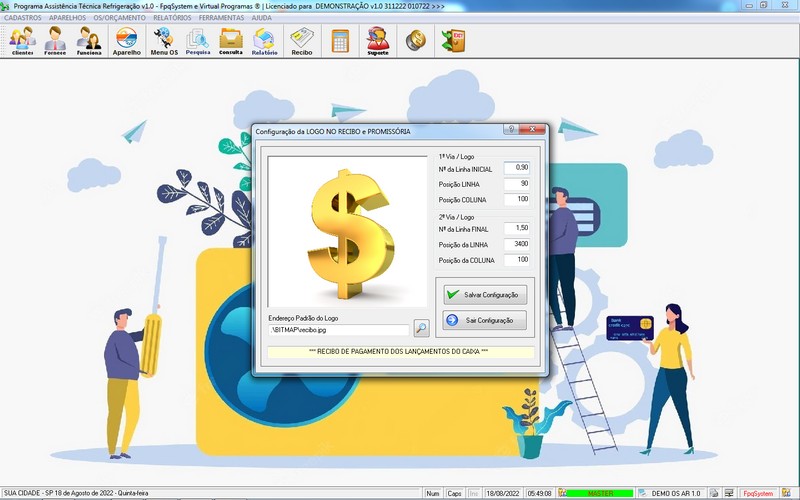This screenshot has height=500, width=800.
Task: Click the 18/08/2022 date in status bar
Action: click(x=503, y=493)
